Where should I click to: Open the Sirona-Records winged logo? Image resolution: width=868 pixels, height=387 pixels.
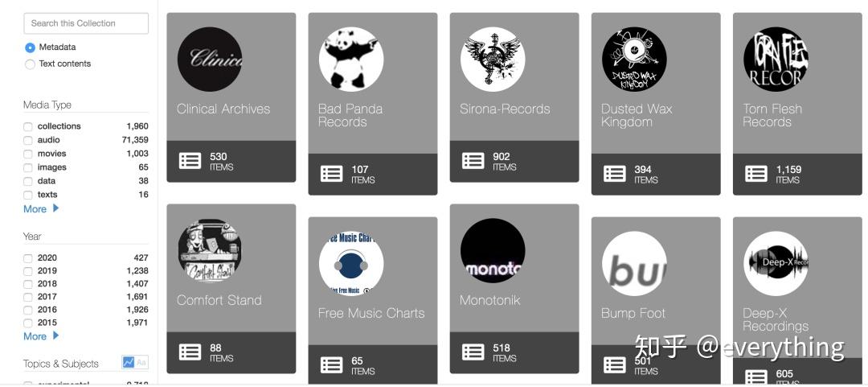pos(493,59)
